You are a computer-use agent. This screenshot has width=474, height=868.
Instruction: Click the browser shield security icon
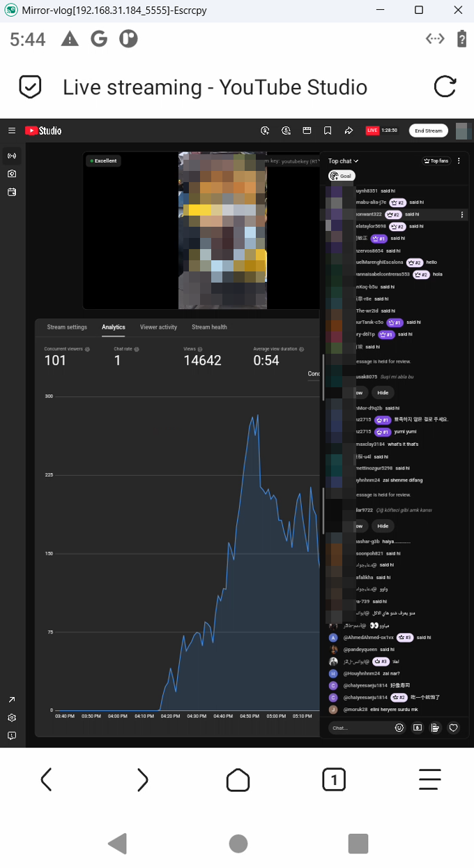pyautogui.click(x=30, y=87)
